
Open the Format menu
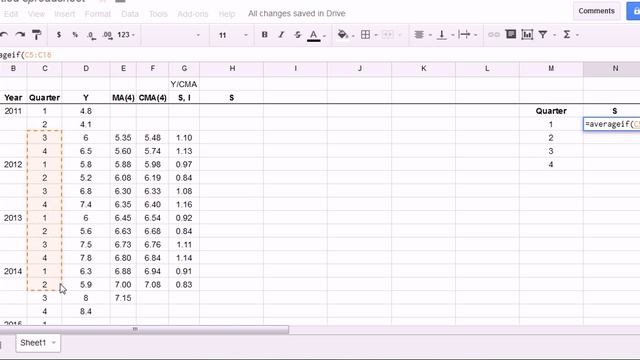tap(98, 14)
